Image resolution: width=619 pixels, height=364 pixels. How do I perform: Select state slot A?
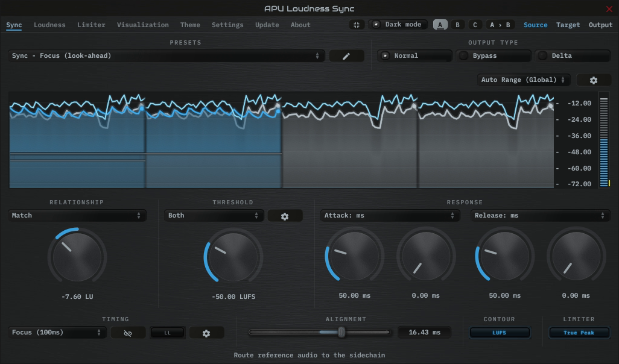pyautogui.click(x=440, y=25)
